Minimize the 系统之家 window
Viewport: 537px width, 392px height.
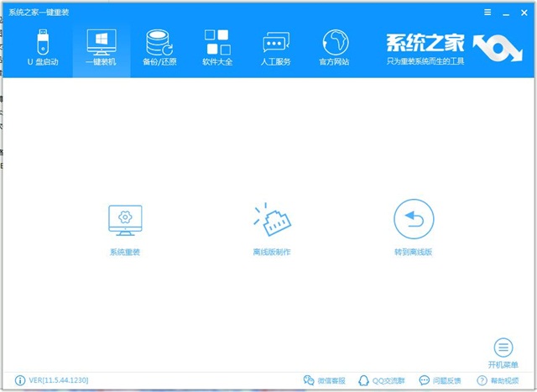tap(507, 13)
